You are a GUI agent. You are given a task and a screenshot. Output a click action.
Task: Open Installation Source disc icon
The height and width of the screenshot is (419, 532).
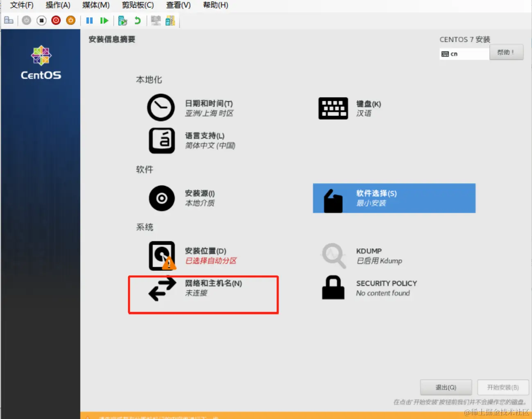coord(162,198)
